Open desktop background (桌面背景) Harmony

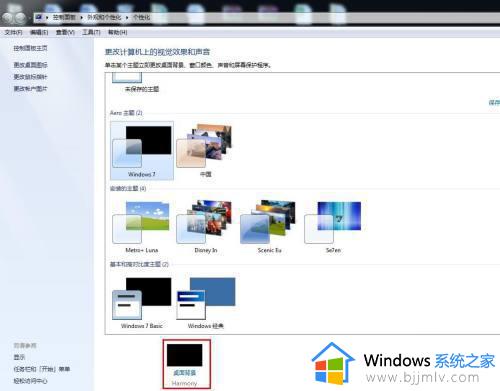(x=187, y=364)
